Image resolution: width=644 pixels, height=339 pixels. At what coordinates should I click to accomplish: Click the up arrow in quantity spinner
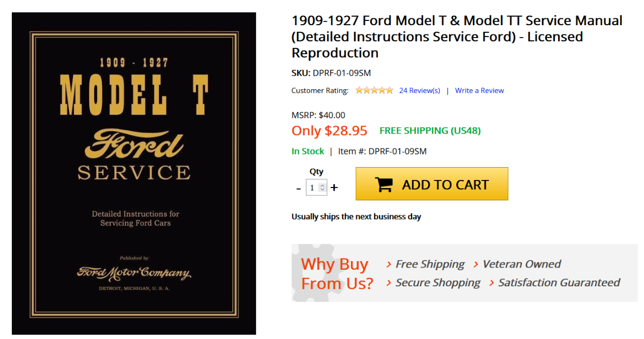pyautogui.click(x=322, y=185)
